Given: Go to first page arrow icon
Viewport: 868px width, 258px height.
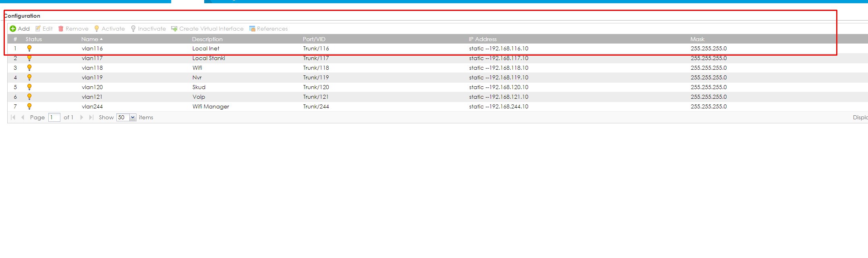Looking at the screenshot, I should pyautogui.click(x=13, y=117).
